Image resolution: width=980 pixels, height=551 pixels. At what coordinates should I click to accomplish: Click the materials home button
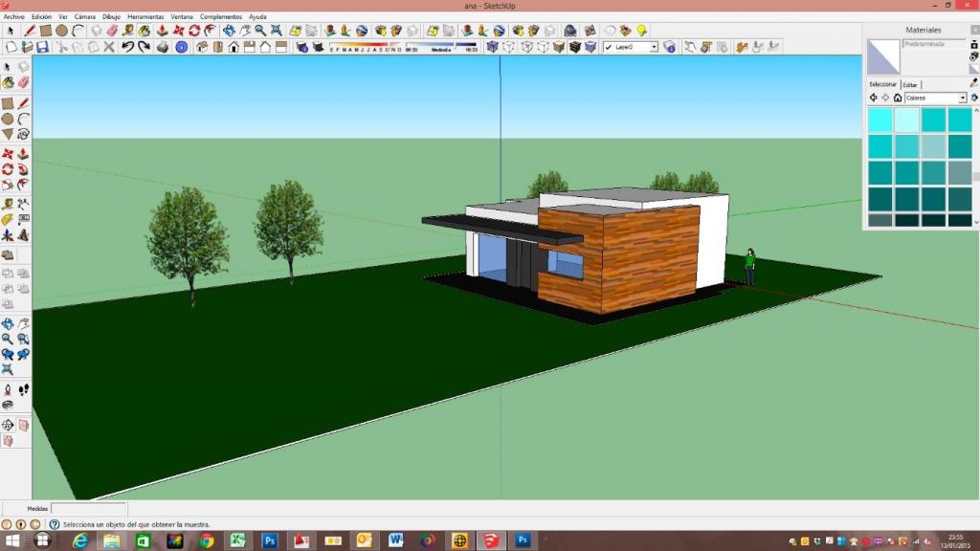[898, 98]
